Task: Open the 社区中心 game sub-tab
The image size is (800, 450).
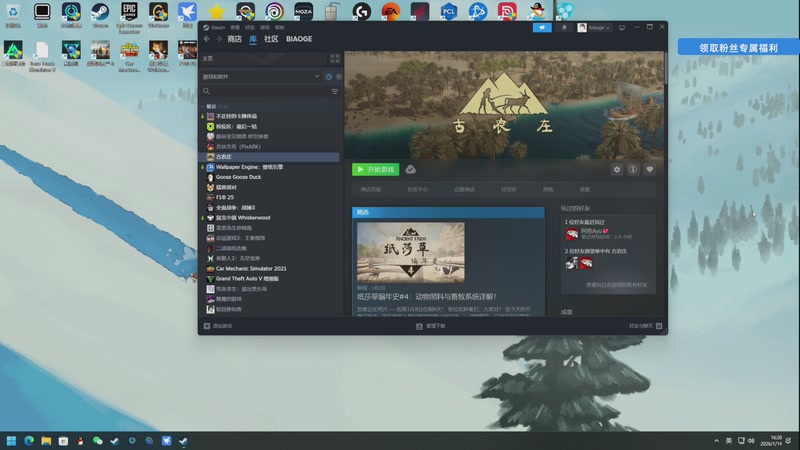Action: click(417, 189)
